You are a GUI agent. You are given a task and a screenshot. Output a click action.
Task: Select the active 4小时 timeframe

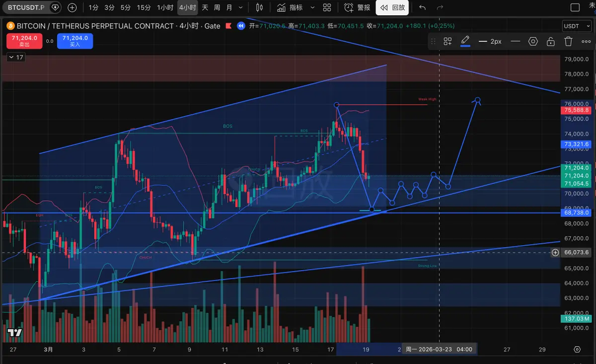click(187, 7)
